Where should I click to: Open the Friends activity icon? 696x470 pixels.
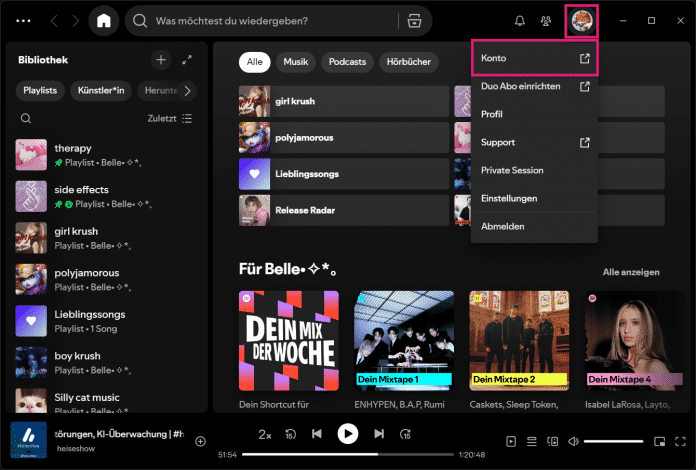[546, 21]
